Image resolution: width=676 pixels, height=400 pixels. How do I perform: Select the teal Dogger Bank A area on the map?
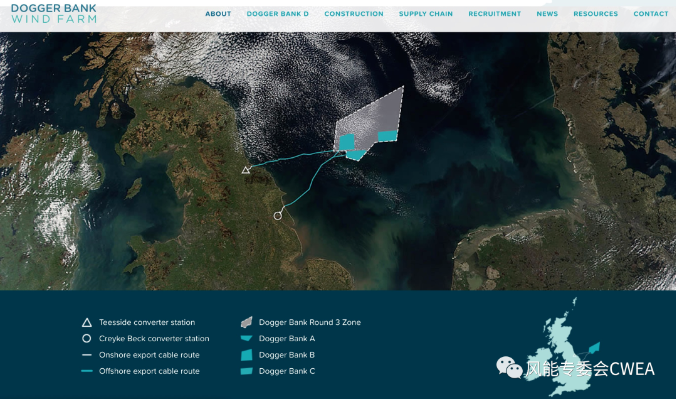tap(356, 155)
